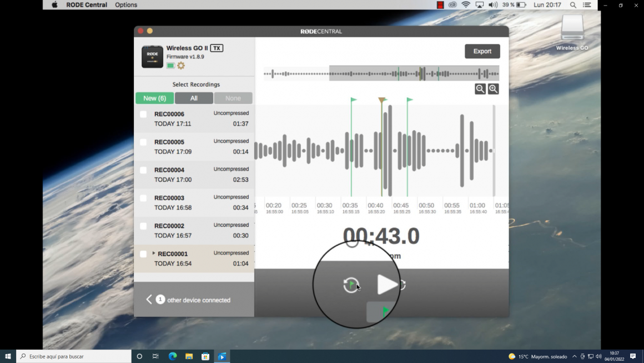Go back to other connected device
Image resolution: width=644 pixels, height=363 pixels.
point(149,300)
